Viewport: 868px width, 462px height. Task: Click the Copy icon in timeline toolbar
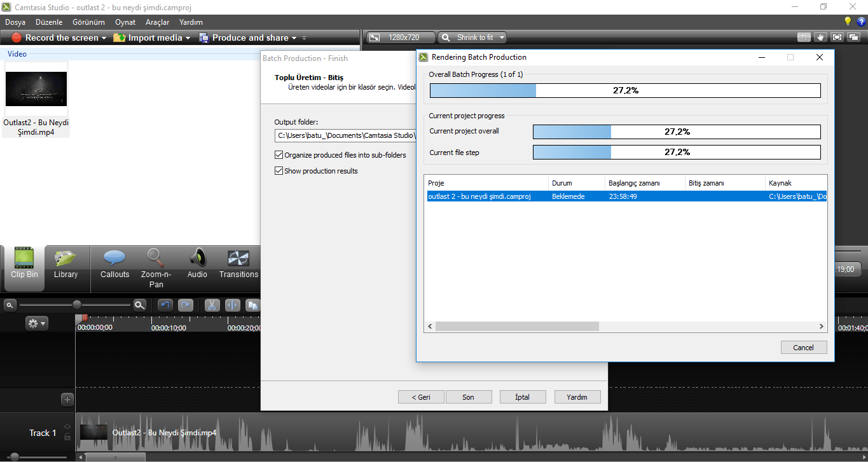[x=253, y=305]
